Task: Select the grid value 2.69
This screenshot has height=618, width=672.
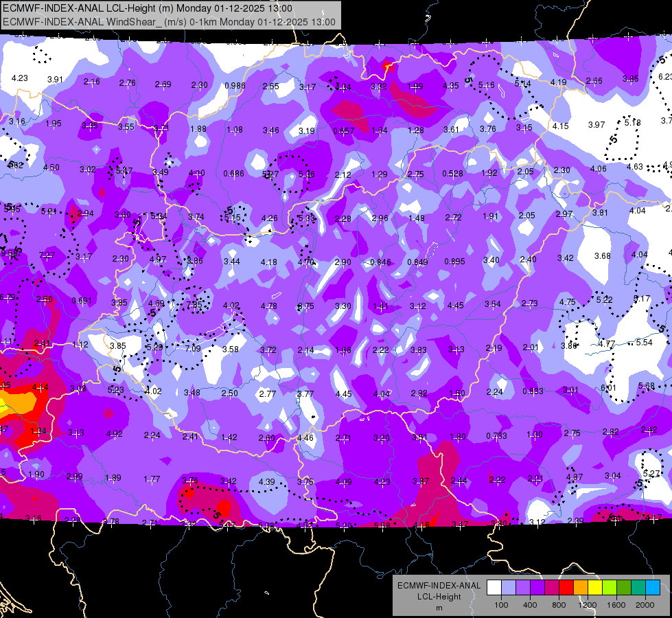Action: coord(163,84)
